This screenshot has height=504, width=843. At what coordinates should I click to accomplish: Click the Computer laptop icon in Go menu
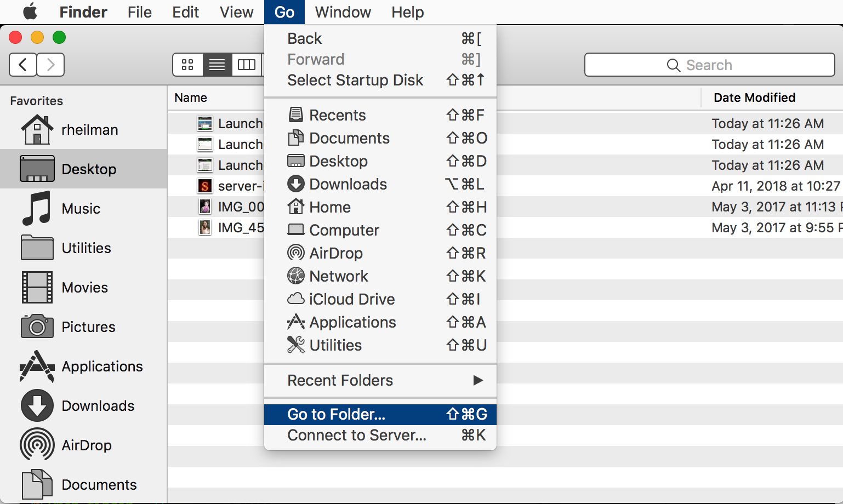296,230
